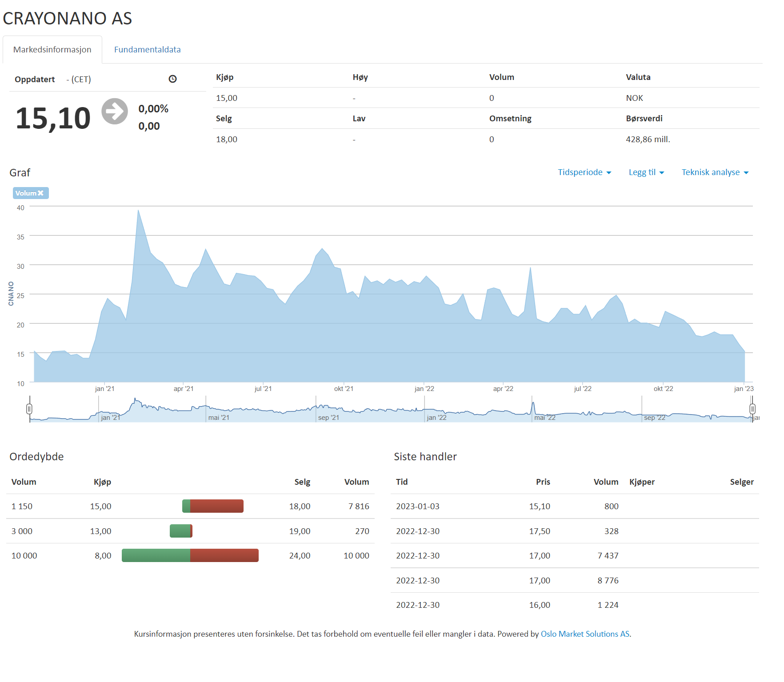Click the okt '21 label on chart axis
Screen dimensions: 784x682
coord(344,388)
